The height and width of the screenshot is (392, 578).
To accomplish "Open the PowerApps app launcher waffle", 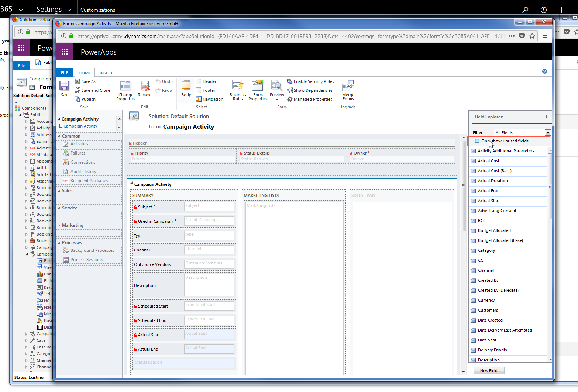I will pos(65,52).
